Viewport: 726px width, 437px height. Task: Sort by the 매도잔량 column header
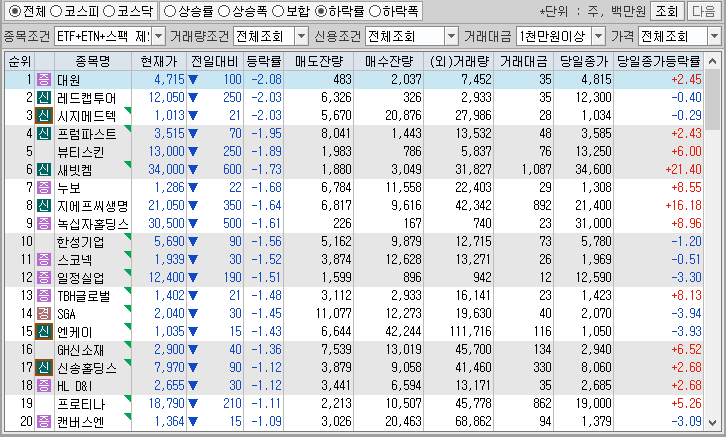pos(319,61)
